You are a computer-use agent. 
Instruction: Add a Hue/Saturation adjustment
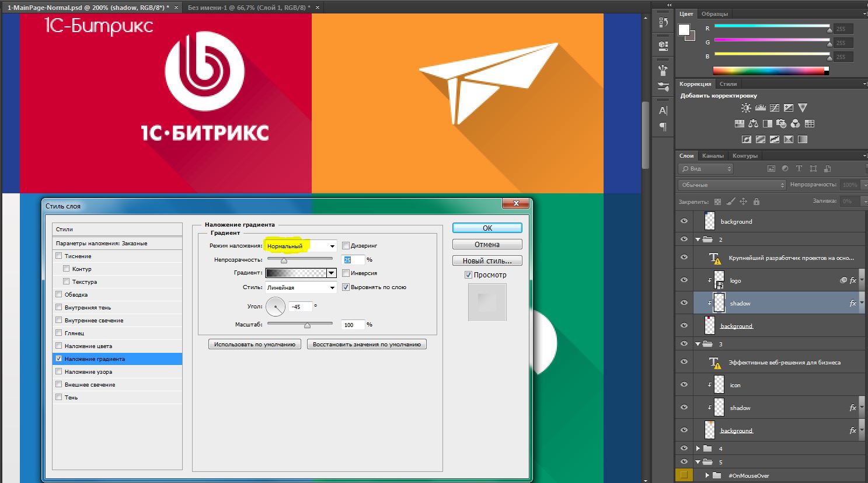click(739, 124)
